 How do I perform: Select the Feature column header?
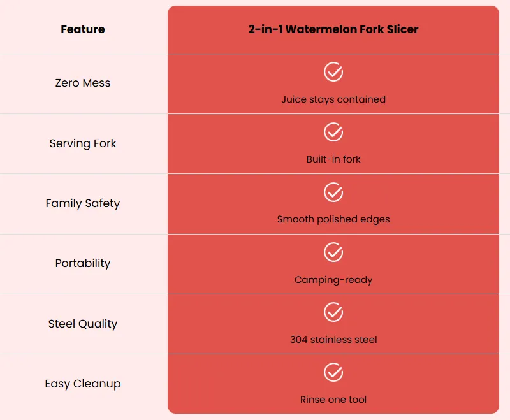(83, 29)
